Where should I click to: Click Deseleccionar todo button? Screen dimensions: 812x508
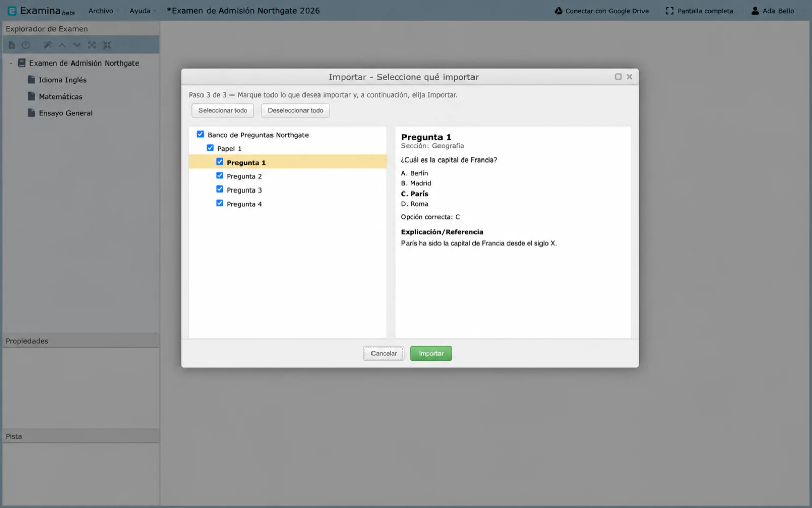click(296, 111)
